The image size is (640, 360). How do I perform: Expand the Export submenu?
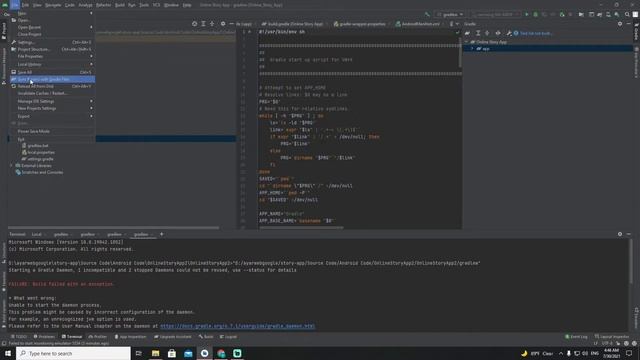click(52, 116)
